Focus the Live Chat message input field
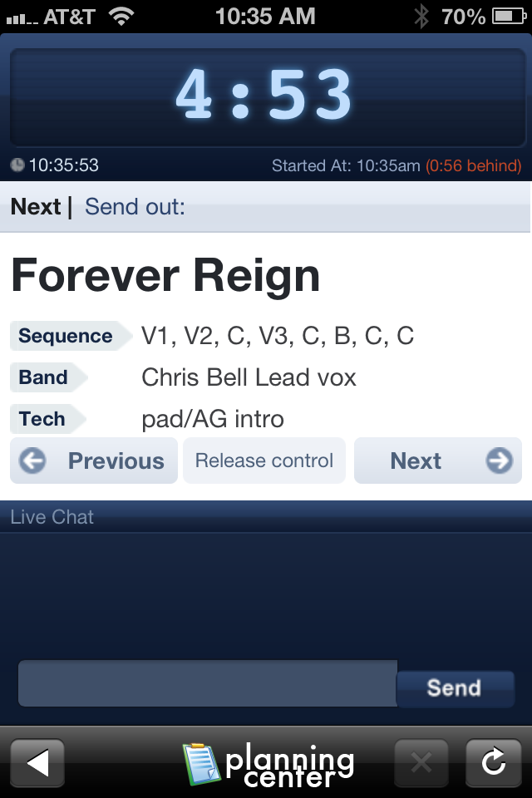 click(x=208, y=683)
